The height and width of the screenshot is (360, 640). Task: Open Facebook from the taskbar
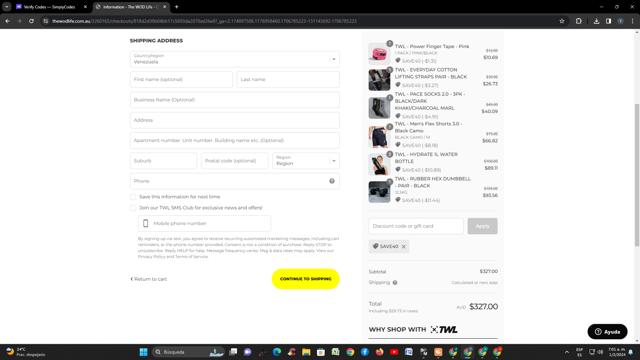365,352
